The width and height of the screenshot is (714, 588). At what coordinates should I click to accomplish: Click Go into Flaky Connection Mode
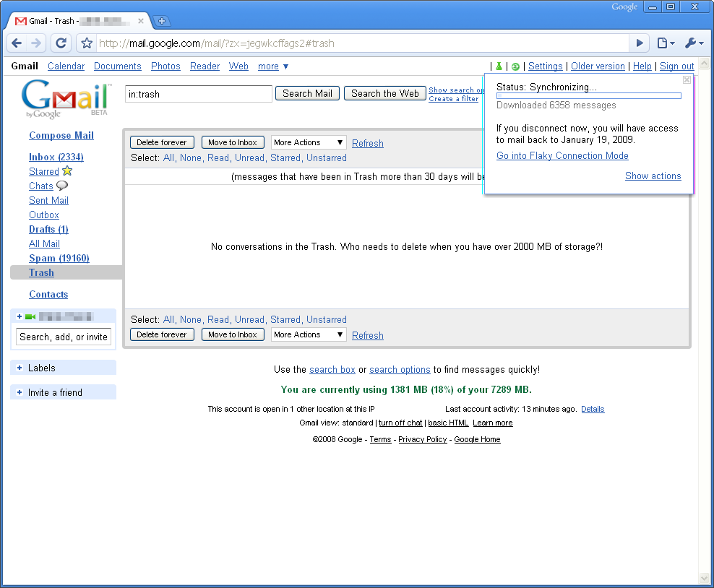click(562, 155)
